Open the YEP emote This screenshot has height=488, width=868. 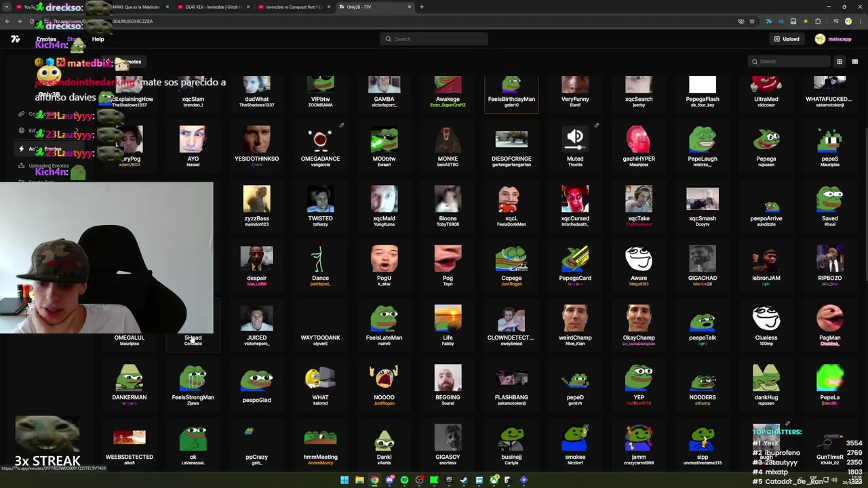(x=639, y=384)
